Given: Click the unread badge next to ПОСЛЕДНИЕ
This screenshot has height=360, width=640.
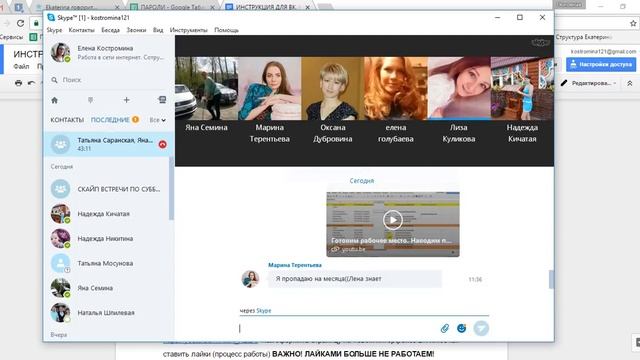Looking at the screenshot, I should pyautogui.click(x=136, y=120).
